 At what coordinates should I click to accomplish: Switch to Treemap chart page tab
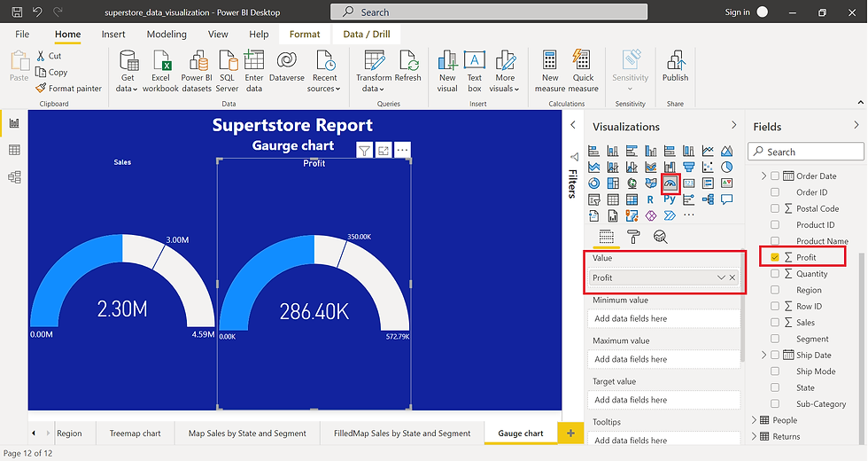coord(135,434)
